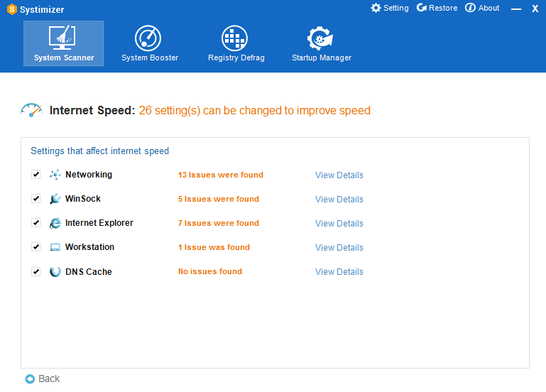Click the Workstation laptop icon

55,247
